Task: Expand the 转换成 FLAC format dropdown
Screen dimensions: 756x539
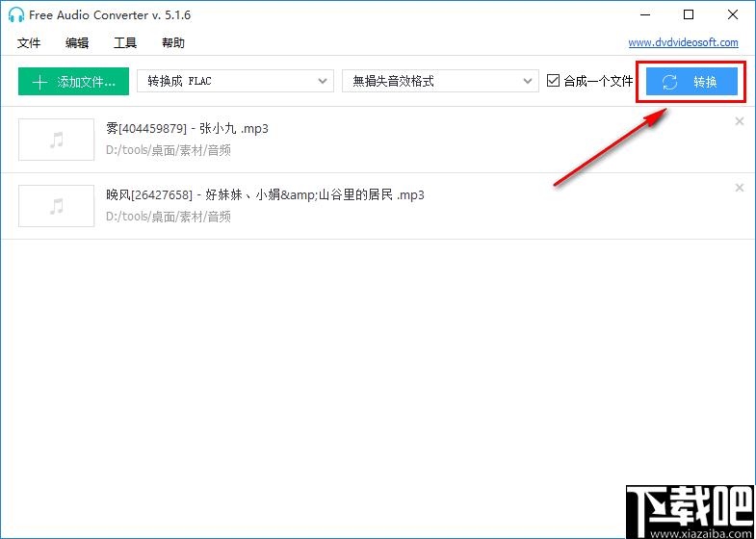Action: [235, 81]
